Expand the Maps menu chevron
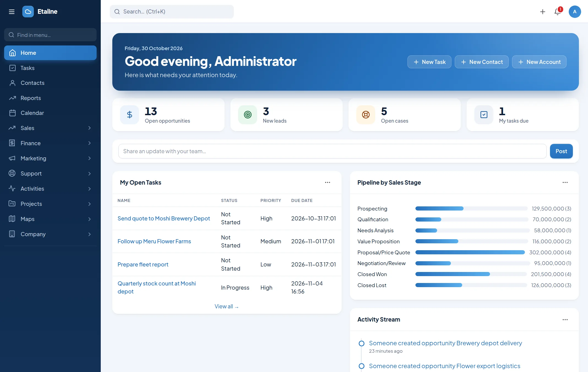Image resolution: width=588 pixels, height=372 pixels. pos(89,219)
